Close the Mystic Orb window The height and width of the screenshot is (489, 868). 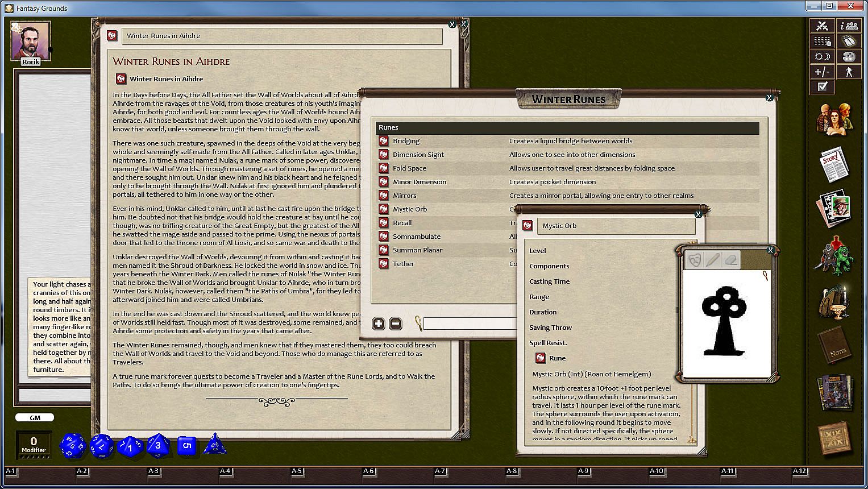coord(699,214)
